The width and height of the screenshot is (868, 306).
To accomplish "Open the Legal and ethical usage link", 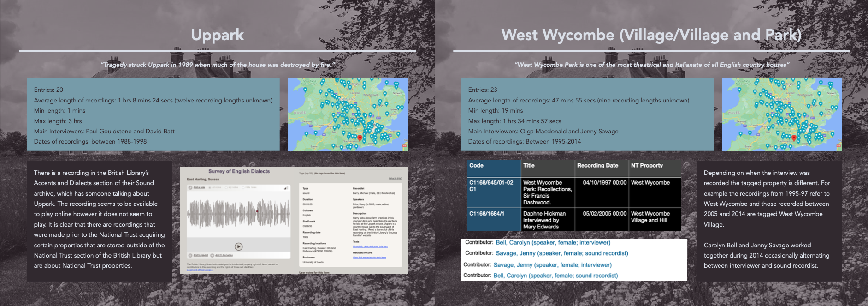I will 200,270.
